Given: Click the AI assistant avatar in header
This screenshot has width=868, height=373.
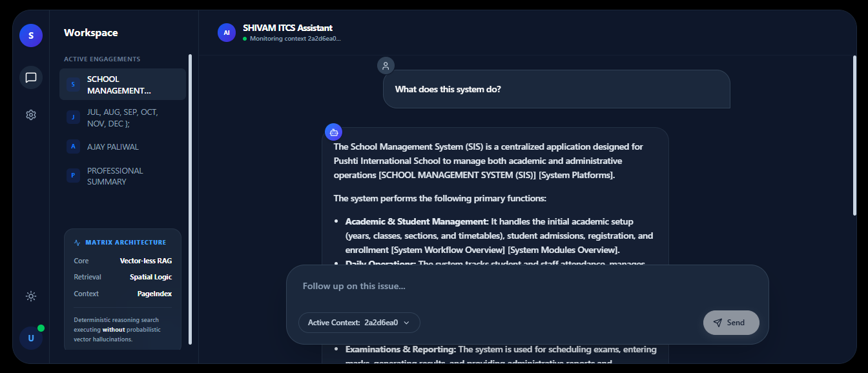Looking at the screenshot, I should (x=227, y=32).
